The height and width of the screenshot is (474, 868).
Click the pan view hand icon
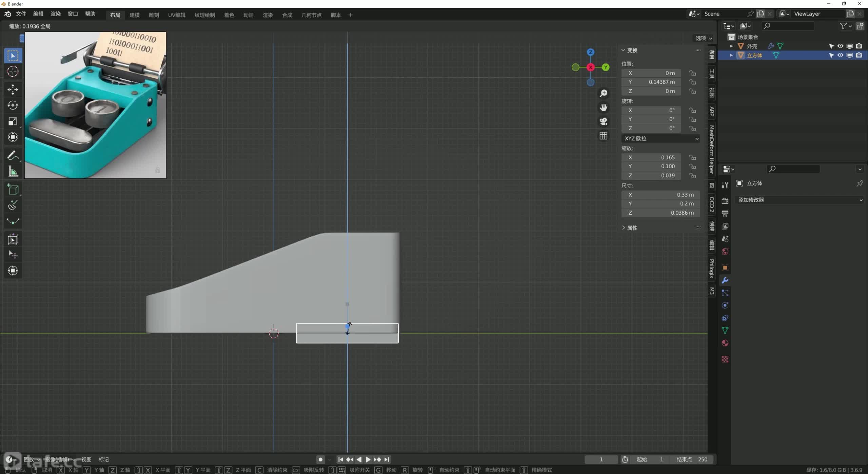click(x=603, y=107)
